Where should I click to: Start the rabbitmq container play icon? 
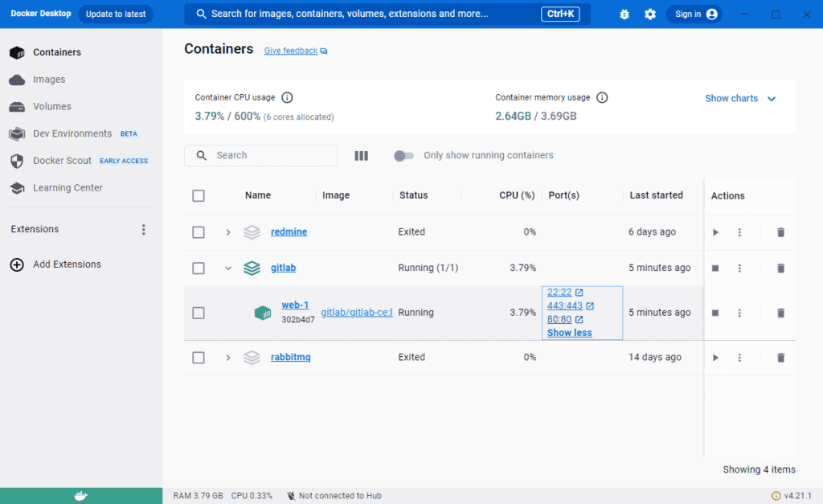(714, 358)
